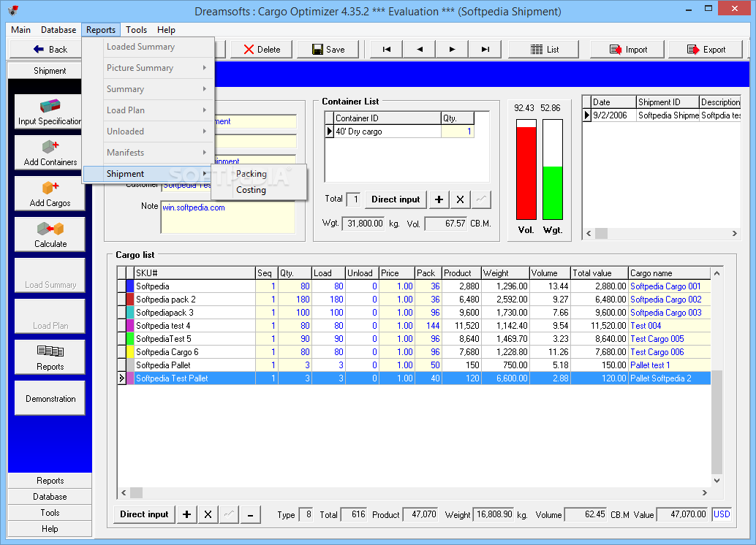
Task: Open the List view
Action: tap(544, 49)
